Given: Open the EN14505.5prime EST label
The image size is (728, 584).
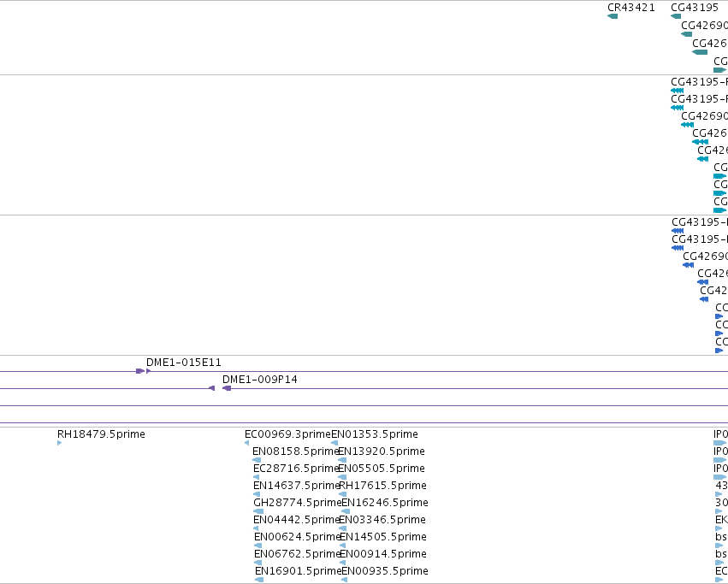Looking at the screenshot, I should [383, 537].
